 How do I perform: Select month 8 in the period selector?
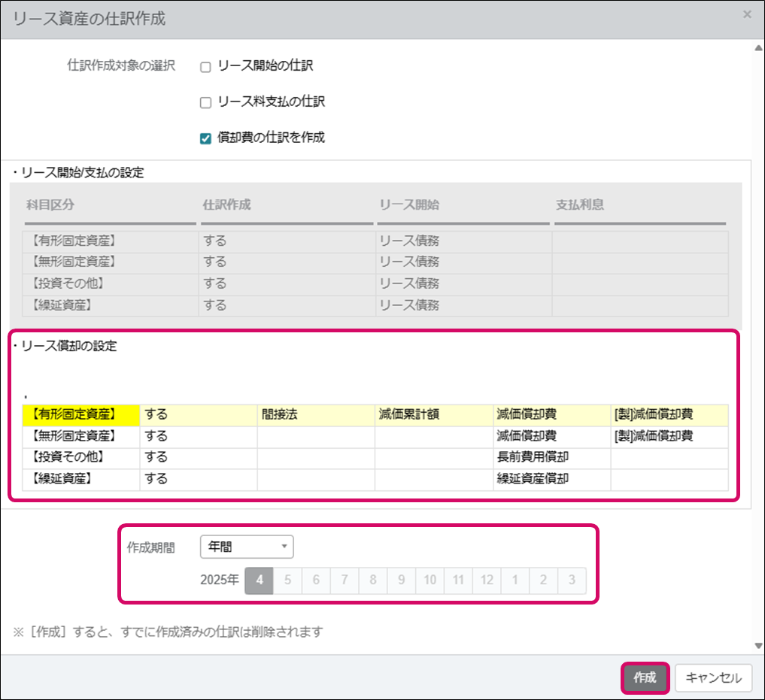coord(373,580)
